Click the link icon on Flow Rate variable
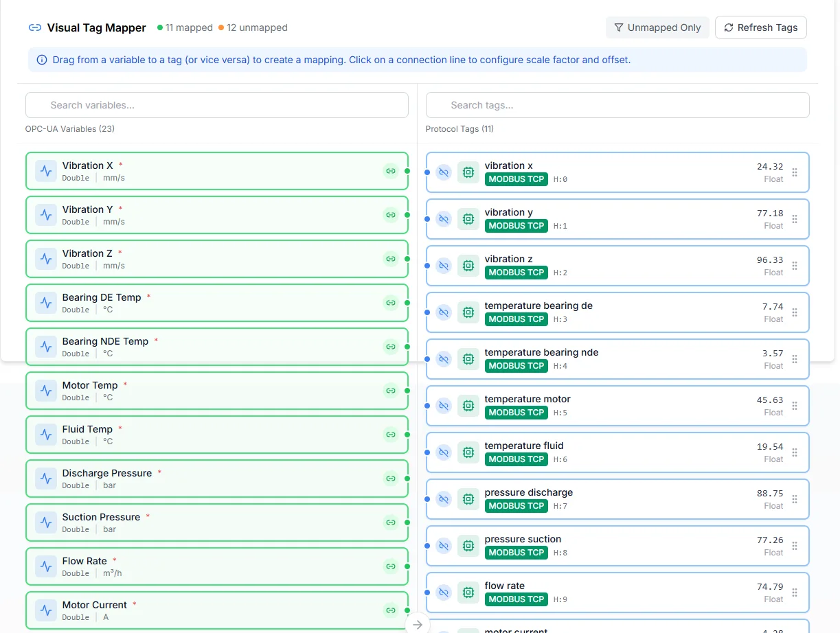Image resolution: width=840 pixels, height=633 pixels. 391,566
